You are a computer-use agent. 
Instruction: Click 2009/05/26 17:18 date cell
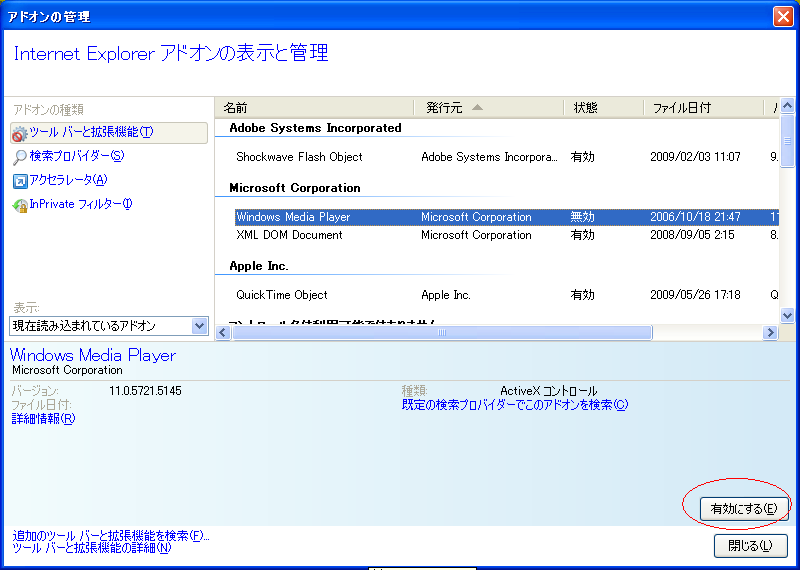click(x=695, y=294)
